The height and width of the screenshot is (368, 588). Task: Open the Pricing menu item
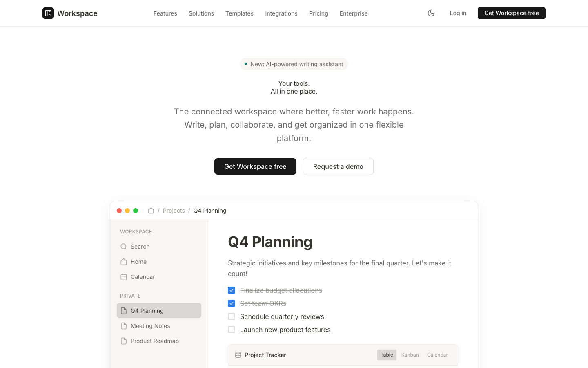pos(318,13)
